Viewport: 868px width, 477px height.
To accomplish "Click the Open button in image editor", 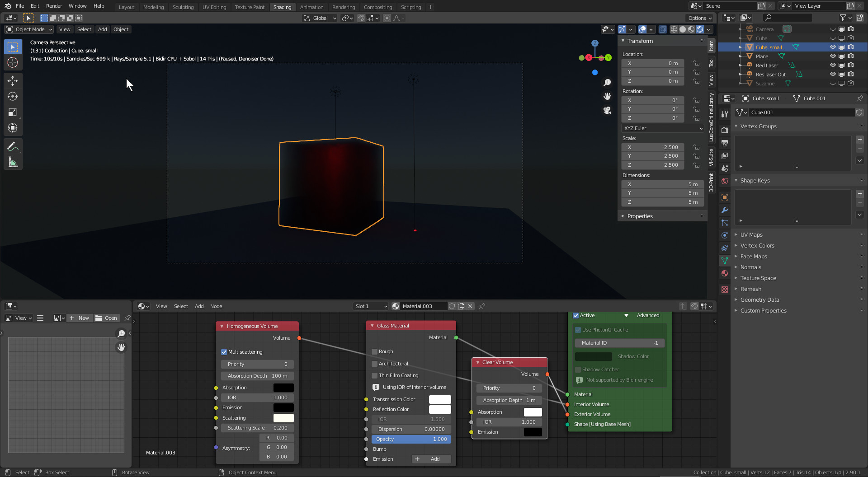I will pos(106,318).
